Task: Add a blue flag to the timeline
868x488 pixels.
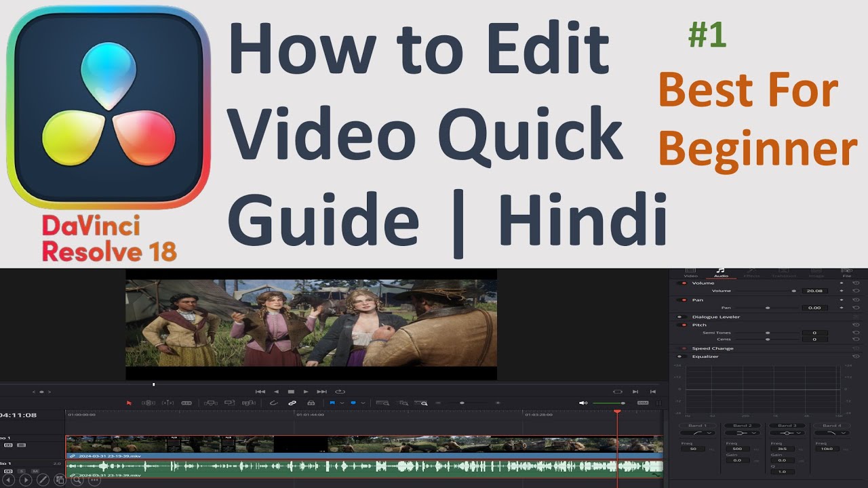Action: click(332, 403)
